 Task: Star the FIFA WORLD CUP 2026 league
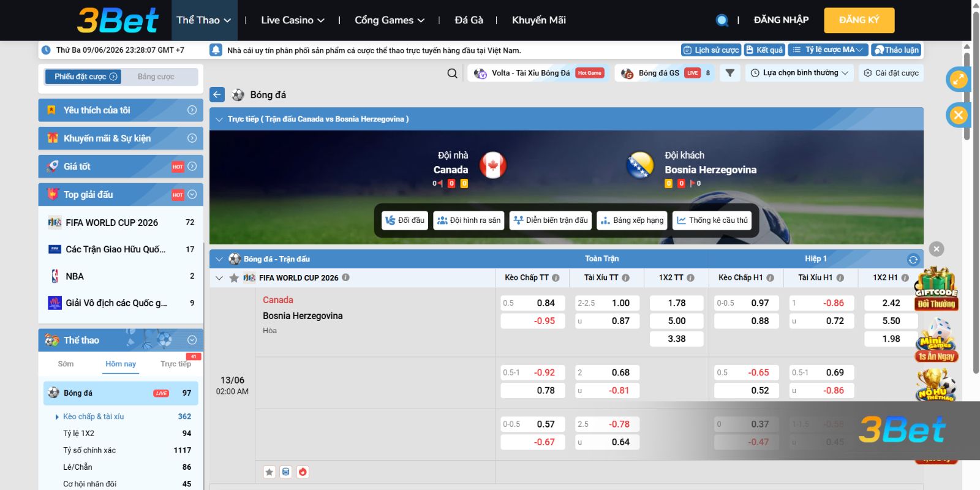coord(233,278)
